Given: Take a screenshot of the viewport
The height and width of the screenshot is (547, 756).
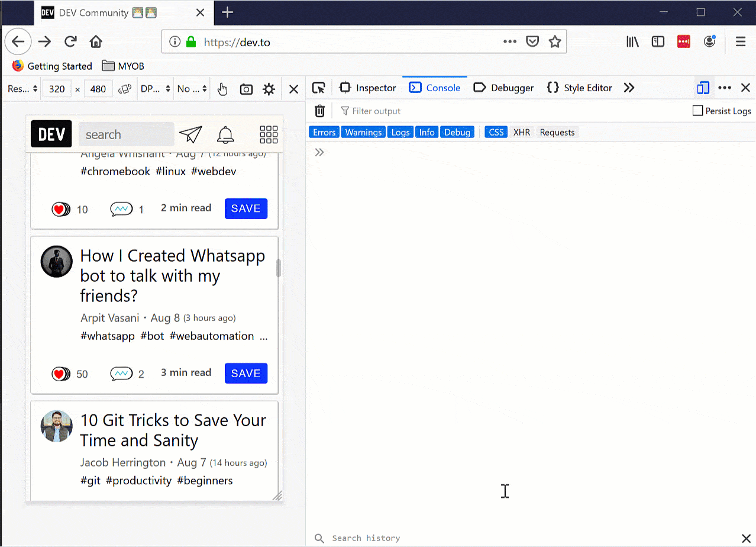Looking at the screenshot, I should click(246, 89).
